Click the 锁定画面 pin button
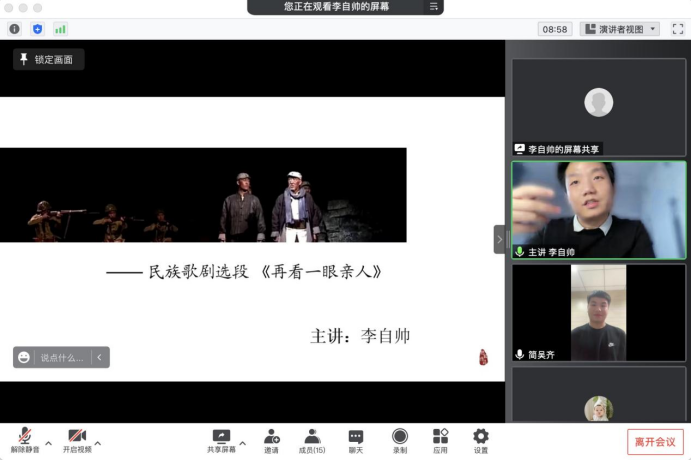Image resolution: width=692 pixels, height=460 pixels. tap(49, 59)
